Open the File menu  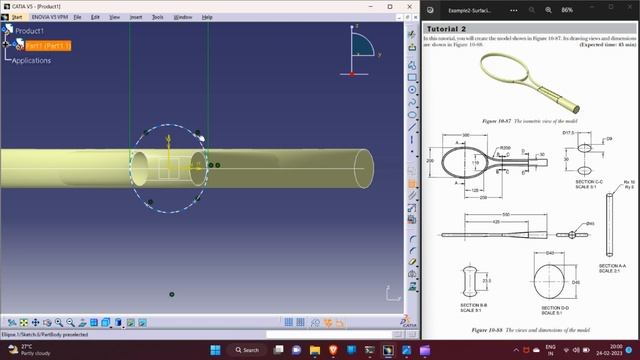pos(77,17)
